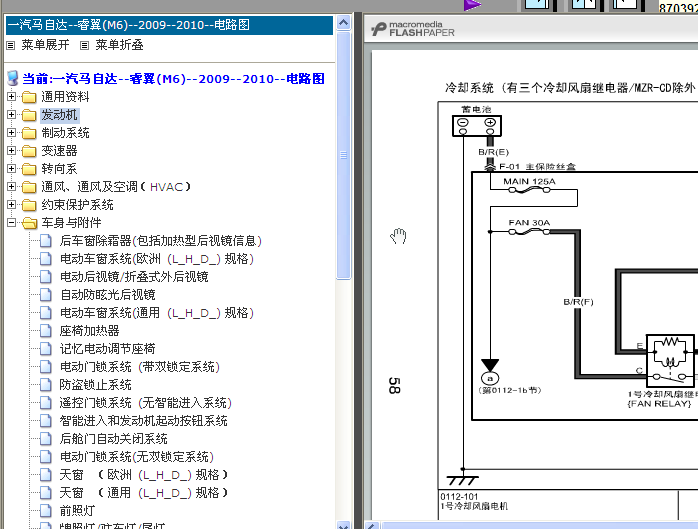Open 天窗 (通用 L_H_D_ 规格) document
Image resolution: width=698 pixels, height=529 pixels.
pyautogui.click(x=144, y=492)
